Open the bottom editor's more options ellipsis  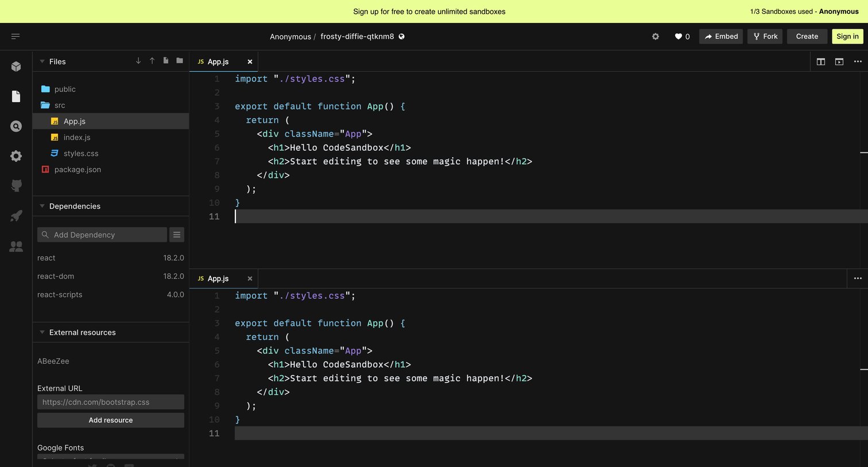858,278
